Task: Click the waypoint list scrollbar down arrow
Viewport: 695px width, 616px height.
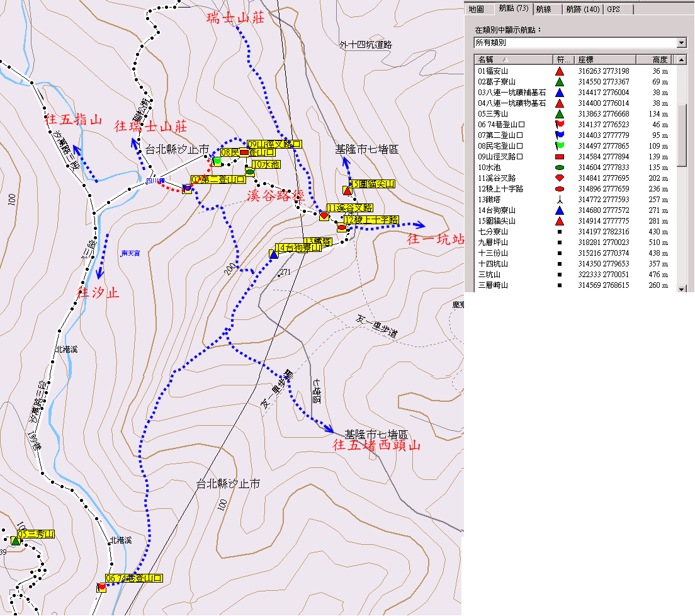Action: click(x=681, y=288)
